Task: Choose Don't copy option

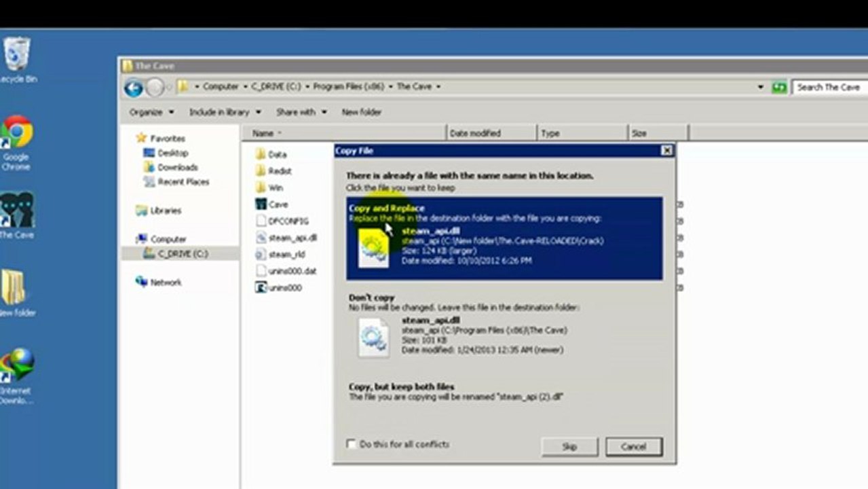Action: [504, 329]
